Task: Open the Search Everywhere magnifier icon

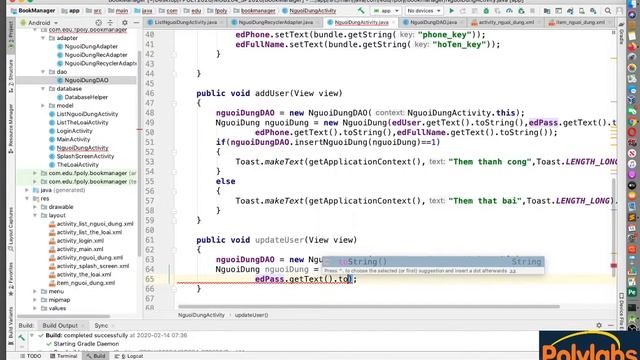Action: pyautogui.click(x=608, y=11)
